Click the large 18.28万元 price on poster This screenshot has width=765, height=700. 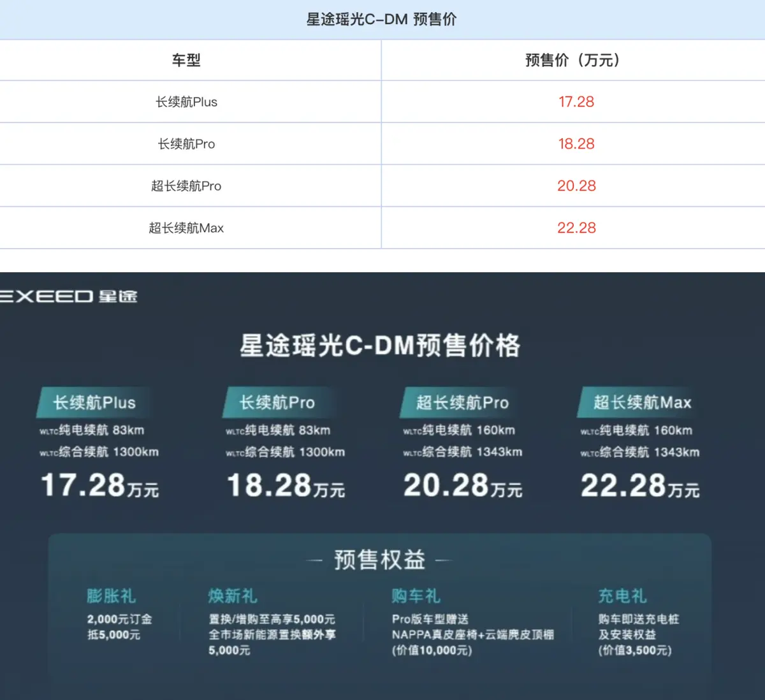point(286,485)
